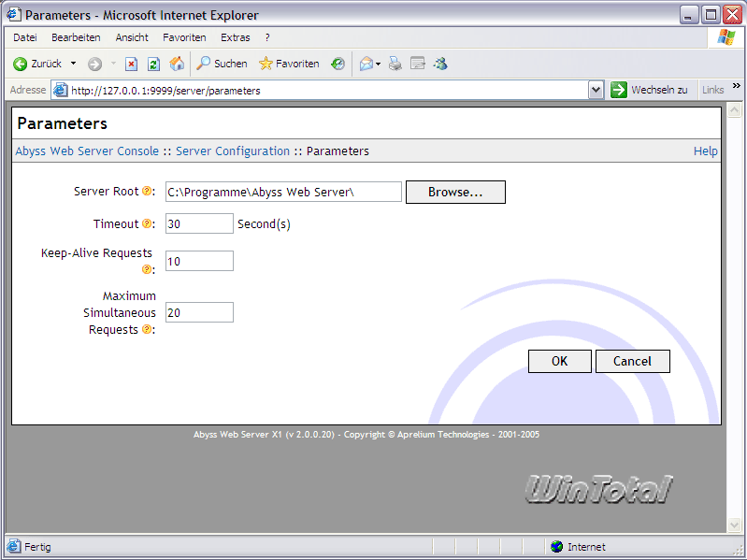Screen dimensions: 747x560
Task: Click the page icon in address bar
Action: 60,90
